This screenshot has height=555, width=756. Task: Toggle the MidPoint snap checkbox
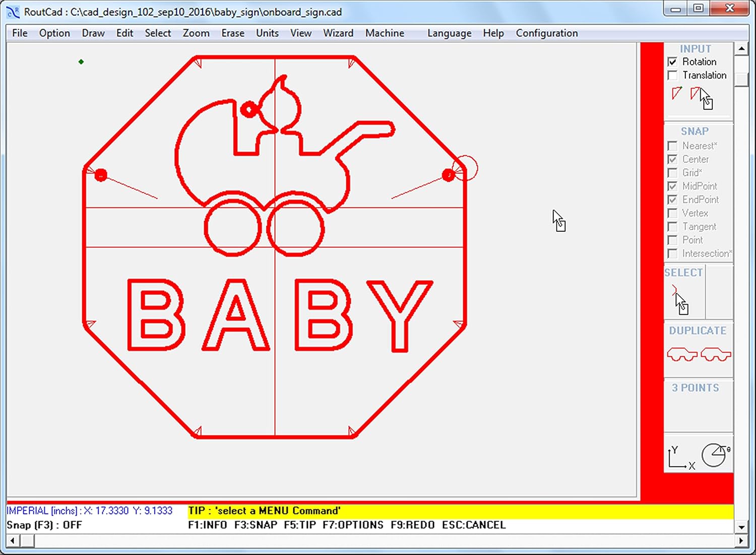(672, 186)
